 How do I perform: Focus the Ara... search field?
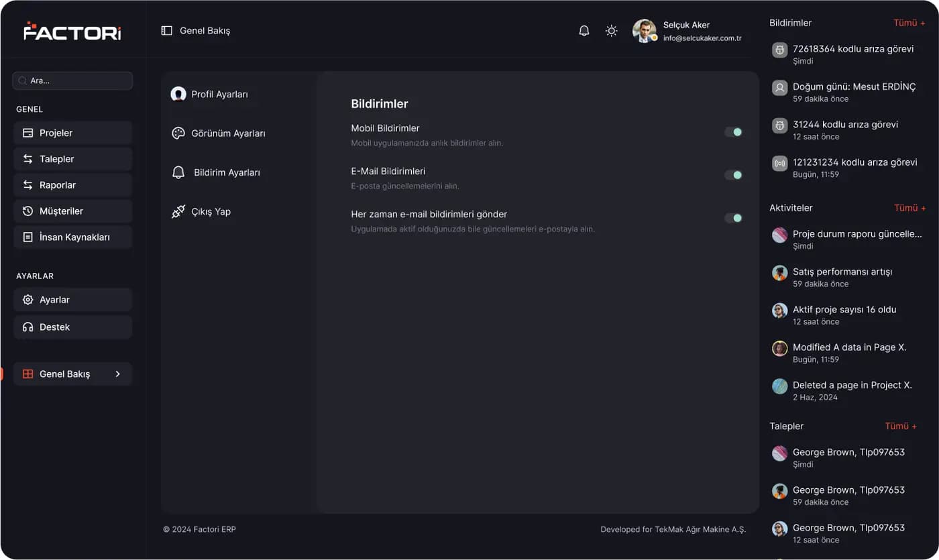(72, 80)
